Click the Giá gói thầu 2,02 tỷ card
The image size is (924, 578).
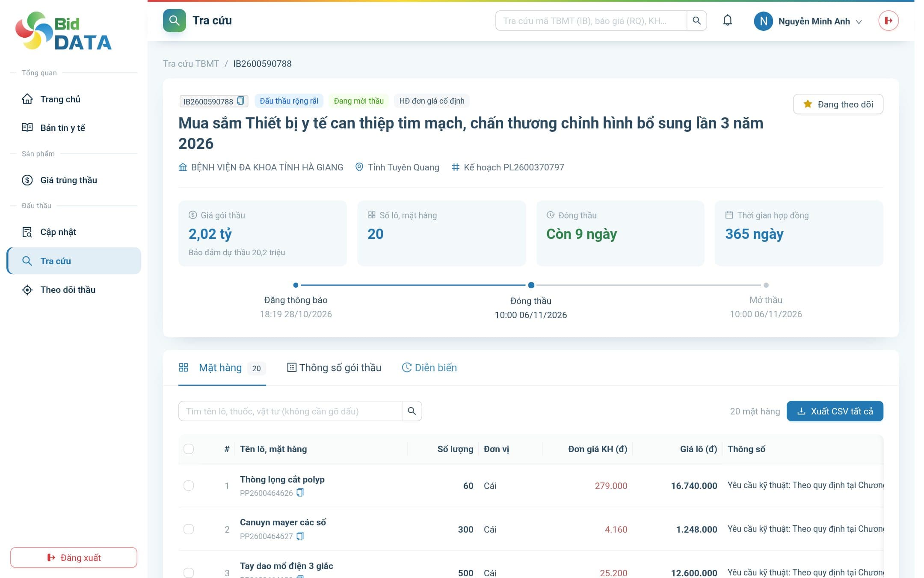coord(263,233)
